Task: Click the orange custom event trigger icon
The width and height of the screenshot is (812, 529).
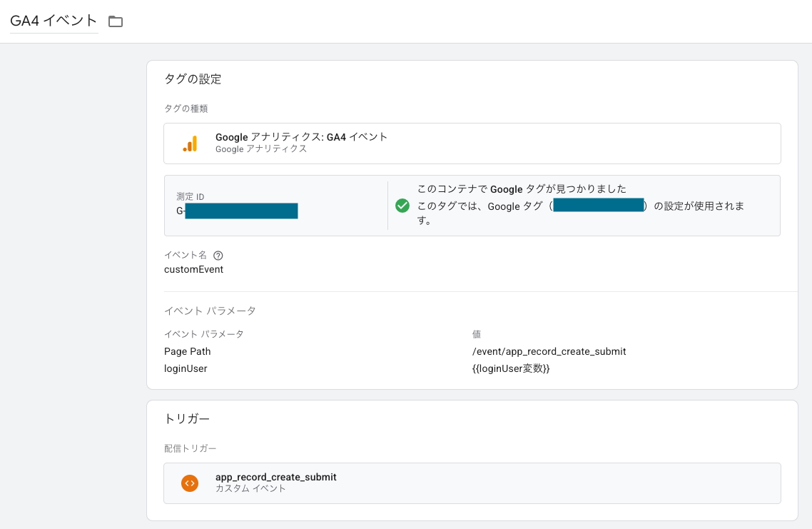Action: [x=190, y=483]
